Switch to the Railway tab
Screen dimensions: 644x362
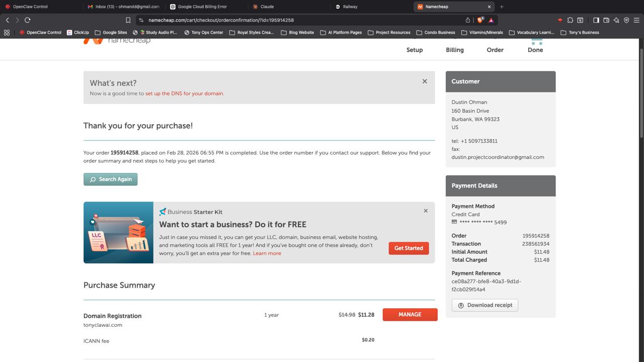[x=350, y=7]
